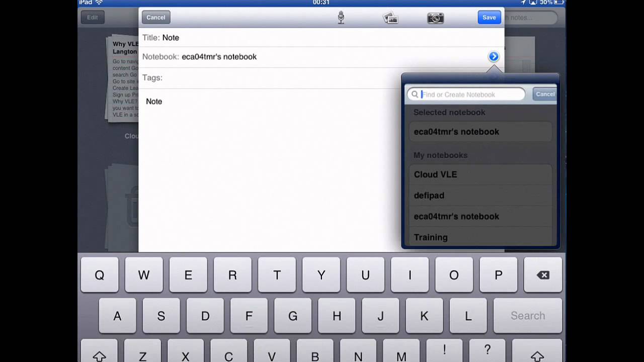Tap the U key

tap(365, 275)
